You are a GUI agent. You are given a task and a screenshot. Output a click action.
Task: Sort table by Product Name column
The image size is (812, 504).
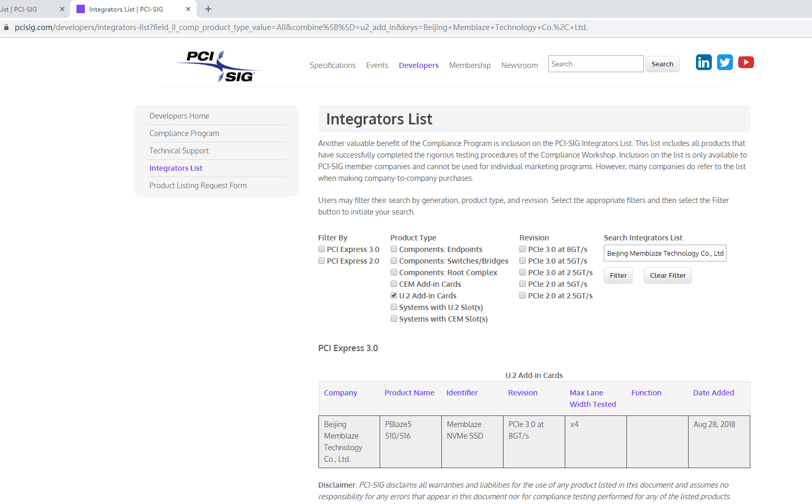tap(409, 393)
